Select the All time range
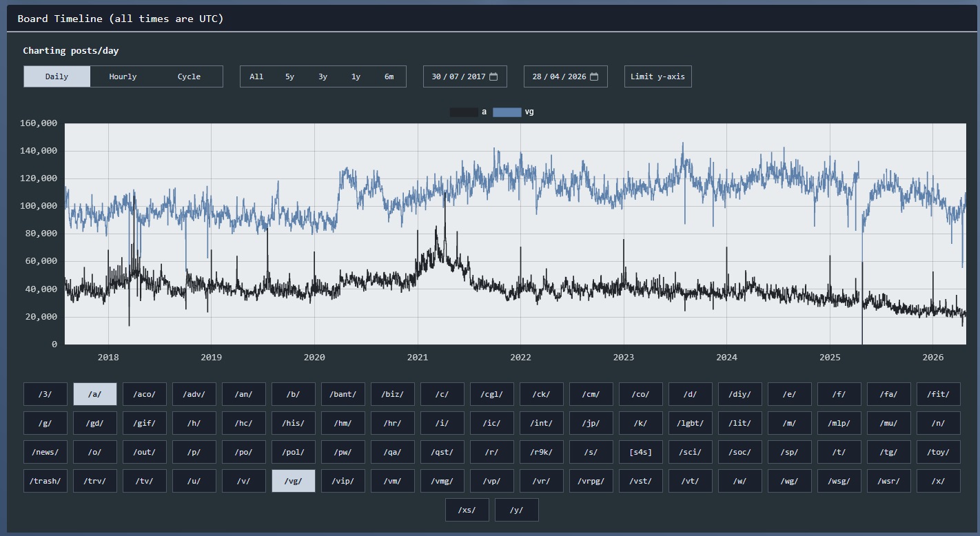This screenshot has height=536, width=980. coord(256,76)
